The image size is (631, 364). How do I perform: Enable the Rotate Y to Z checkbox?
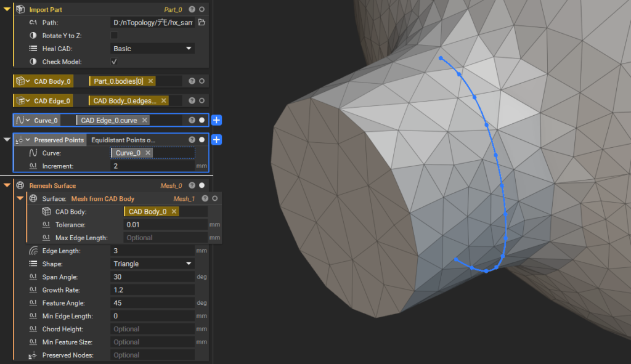click(114, 36)
